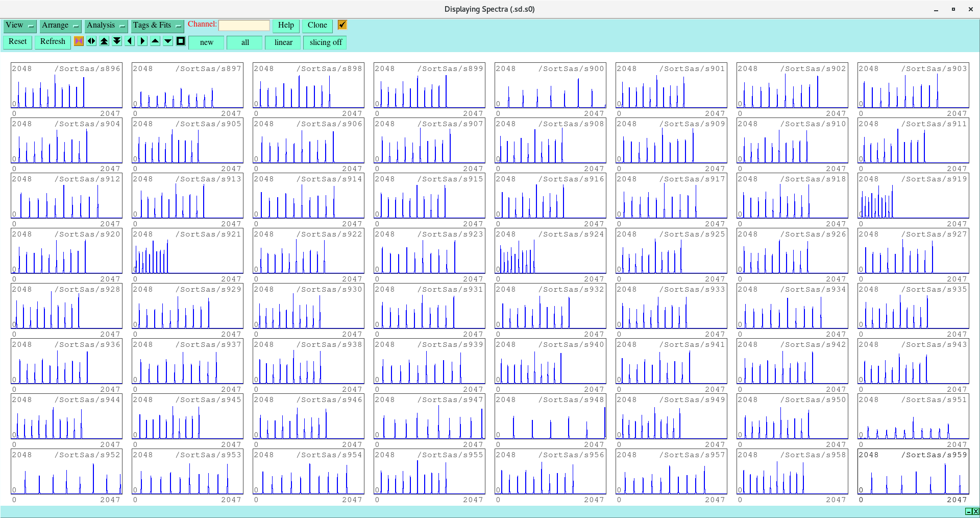Select spectrum /SortSas/s935
This screenshot has width=980, height=518.
[x=913, y=306]
